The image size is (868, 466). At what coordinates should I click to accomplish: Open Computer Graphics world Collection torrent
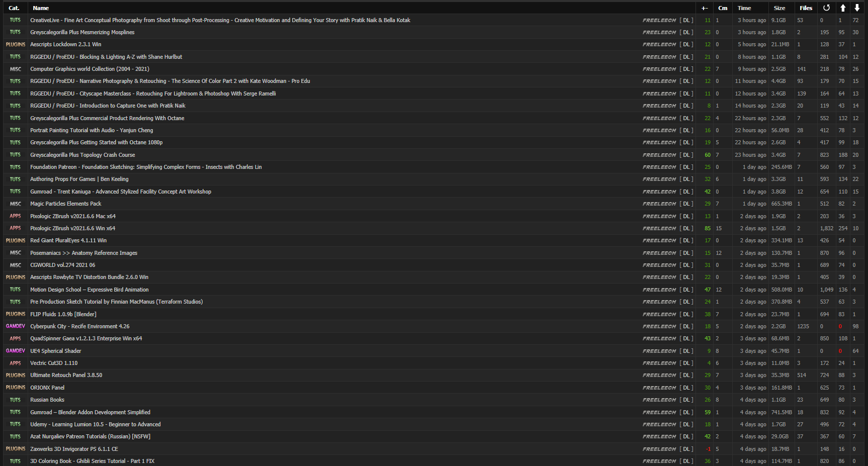pos(90,69)
